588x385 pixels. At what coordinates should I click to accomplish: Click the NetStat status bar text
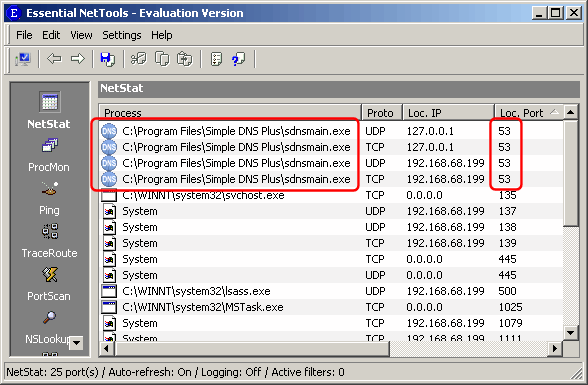coord(175,372)
